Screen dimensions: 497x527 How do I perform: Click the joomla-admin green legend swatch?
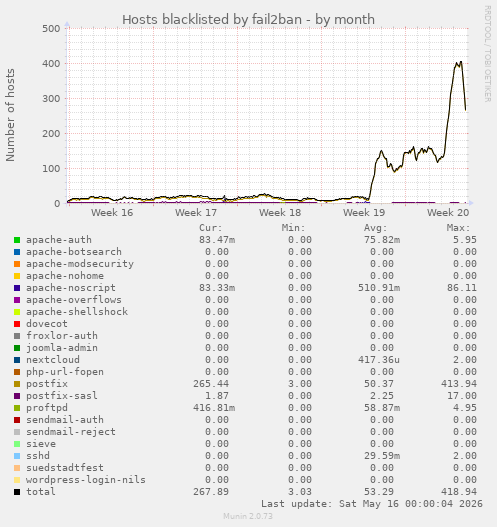pos(17,348)
